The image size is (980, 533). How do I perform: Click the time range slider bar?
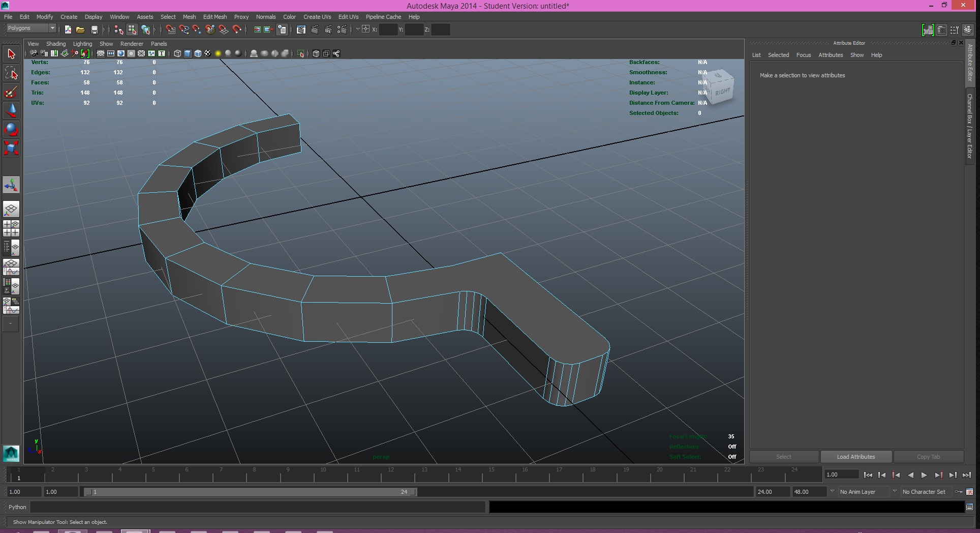tap(250, 492)
